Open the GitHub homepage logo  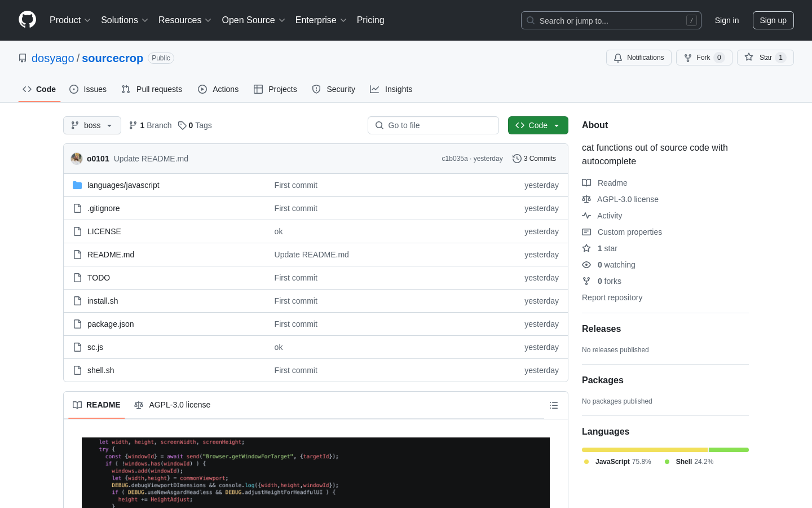pos(28,20)
